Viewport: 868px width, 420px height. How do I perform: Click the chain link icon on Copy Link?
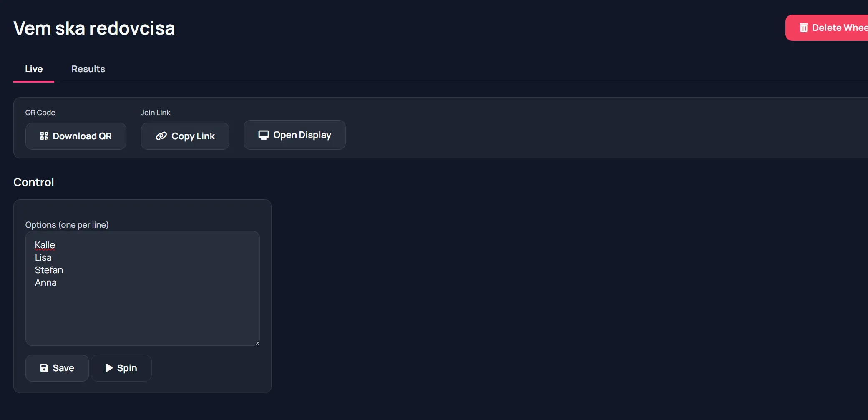[161, 136]
